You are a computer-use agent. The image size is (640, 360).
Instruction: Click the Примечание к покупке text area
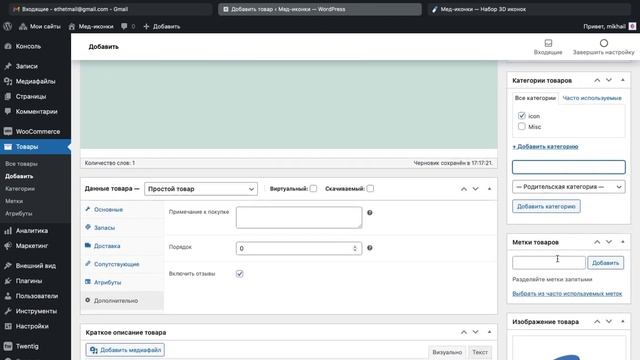(299, 218)
